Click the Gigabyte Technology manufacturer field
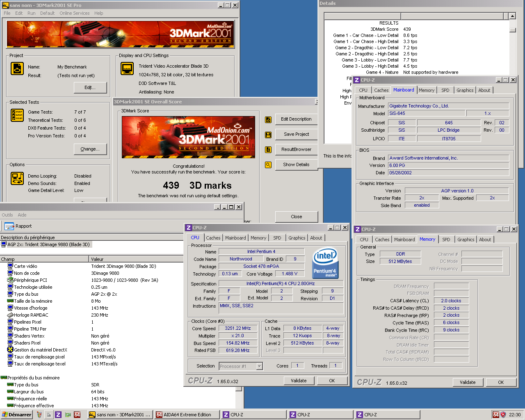The image size is (525, 420). tap(448, 106)
